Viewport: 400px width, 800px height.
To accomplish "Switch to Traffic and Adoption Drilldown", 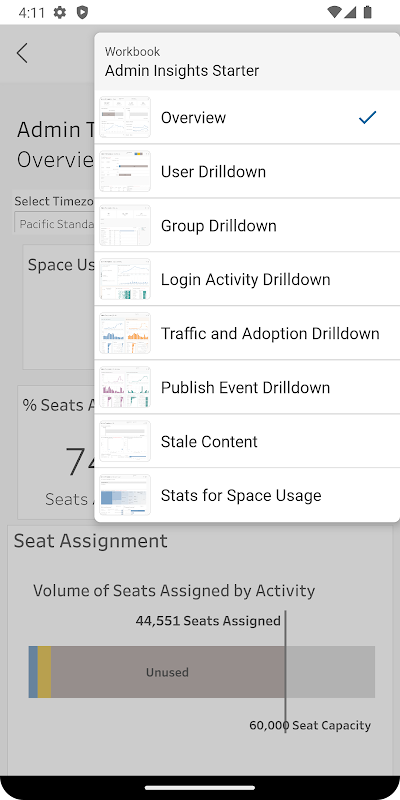I will [247, 334].
